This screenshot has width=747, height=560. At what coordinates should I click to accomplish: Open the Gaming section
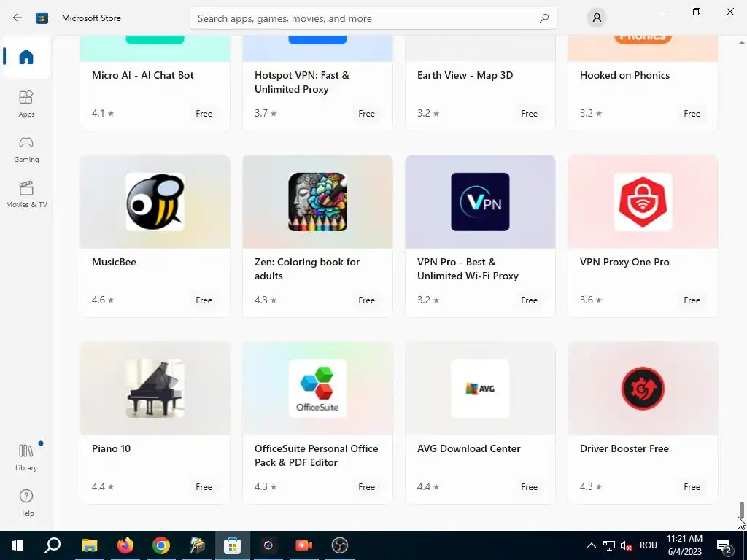26,149
